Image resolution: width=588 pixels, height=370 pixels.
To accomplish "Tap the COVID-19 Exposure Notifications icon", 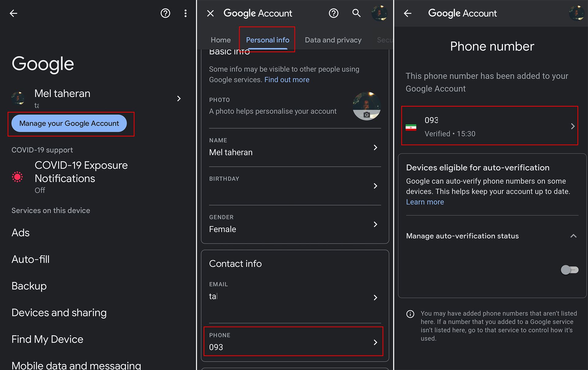I will click(17, 177).
